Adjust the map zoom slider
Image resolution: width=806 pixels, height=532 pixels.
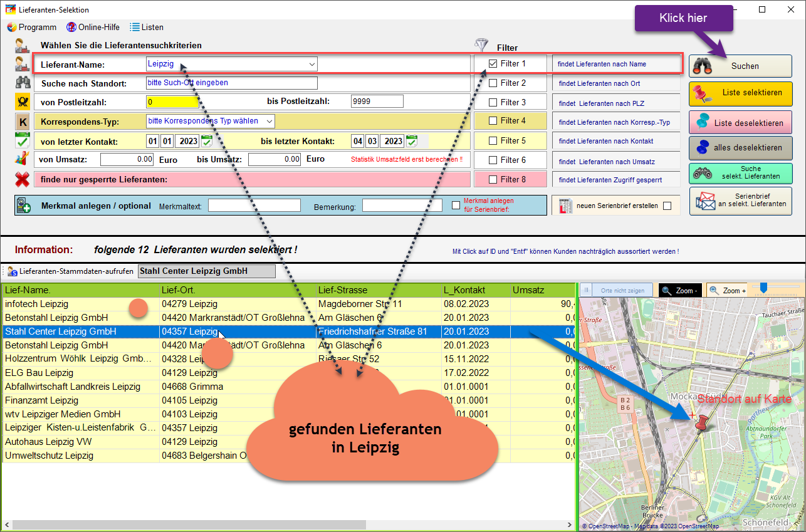763,288
